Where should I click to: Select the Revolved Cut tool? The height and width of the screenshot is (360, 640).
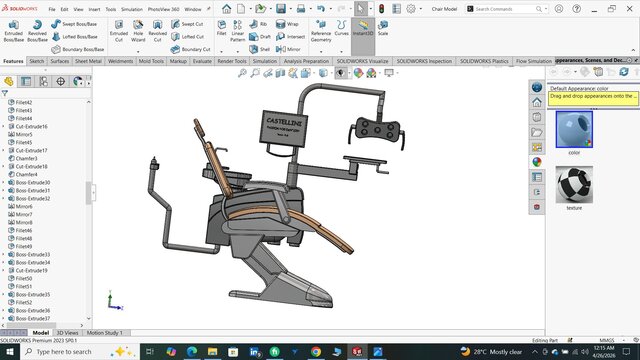pos(158,31)
